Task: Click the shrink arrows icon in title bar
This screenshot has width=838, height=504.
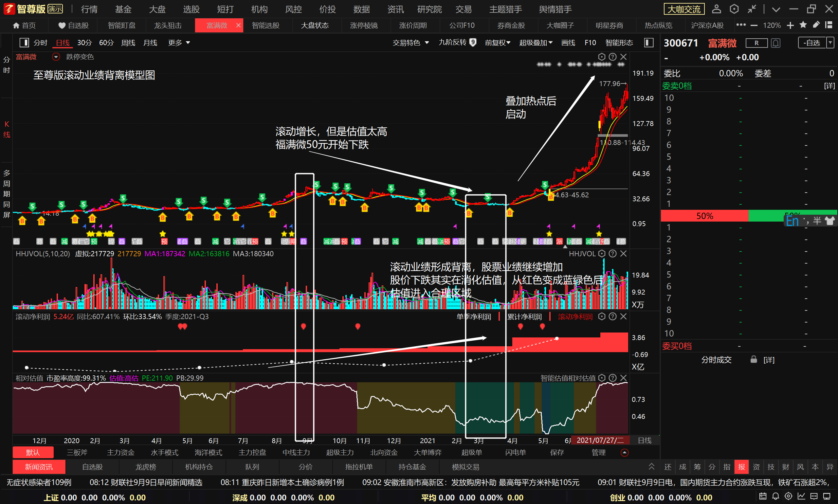Action: pos(752,9)
